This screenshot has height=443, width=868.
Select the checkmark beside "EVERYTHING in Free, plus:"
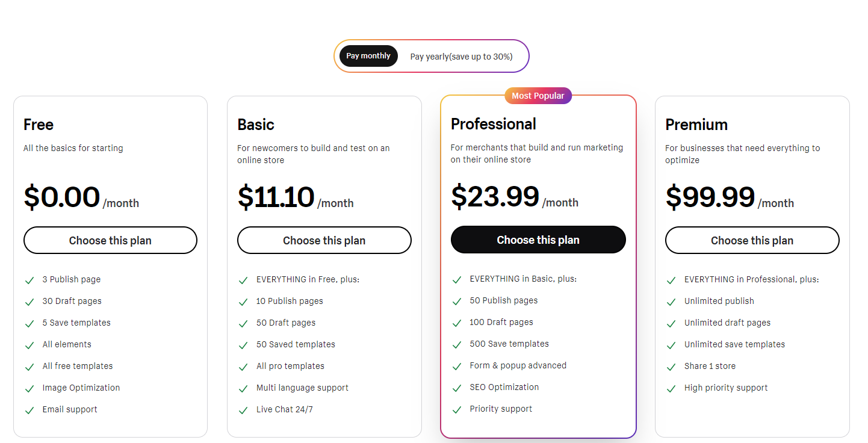pyautogui.click(x=243, y=279)
